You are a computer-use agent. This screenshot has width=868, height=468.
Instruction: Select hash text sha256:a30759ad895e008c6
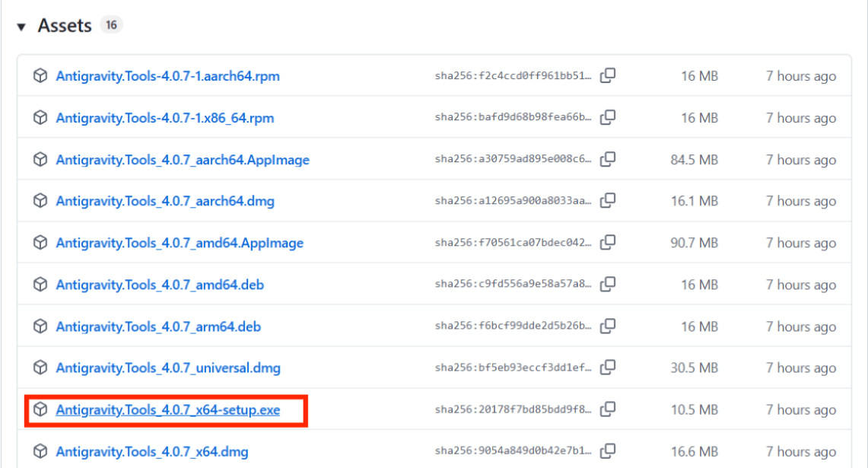pyautogui.click(x=513, y=159)
